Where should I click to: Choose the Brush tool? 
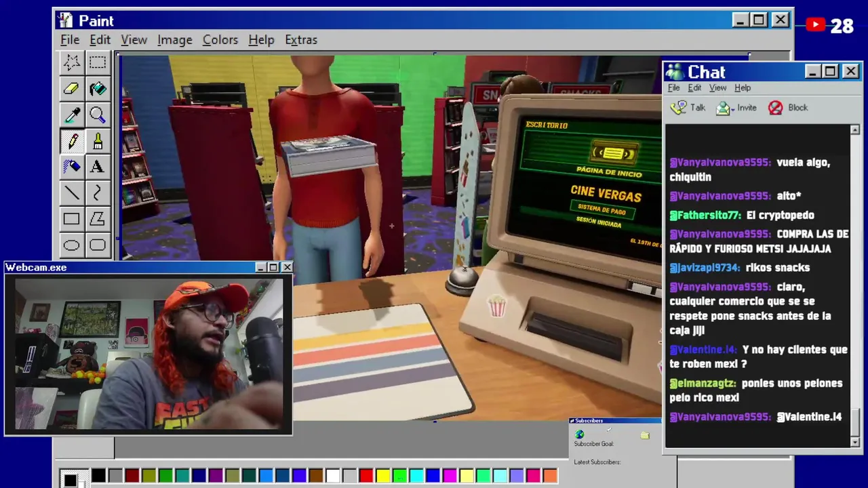tap(97, 141)
